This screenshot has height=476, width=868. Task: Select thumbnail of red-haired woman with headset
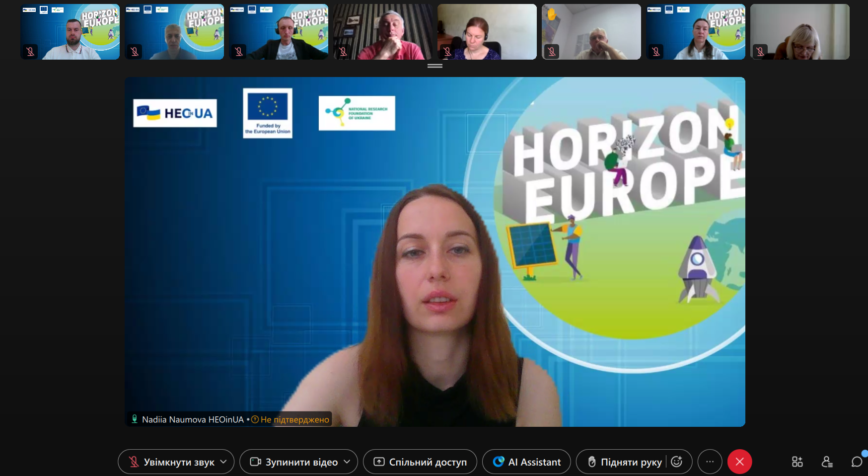[487, 32]
